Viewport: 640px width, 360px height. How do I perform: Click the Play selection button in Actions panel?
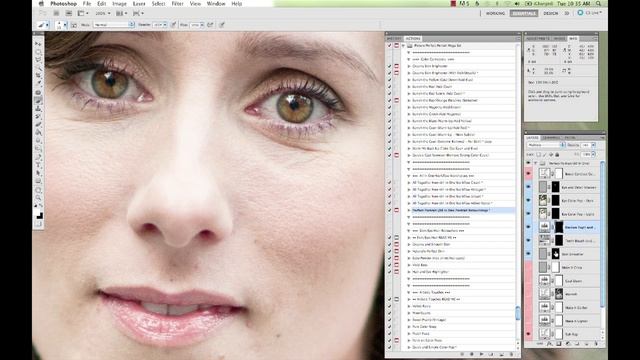point(482,354)
